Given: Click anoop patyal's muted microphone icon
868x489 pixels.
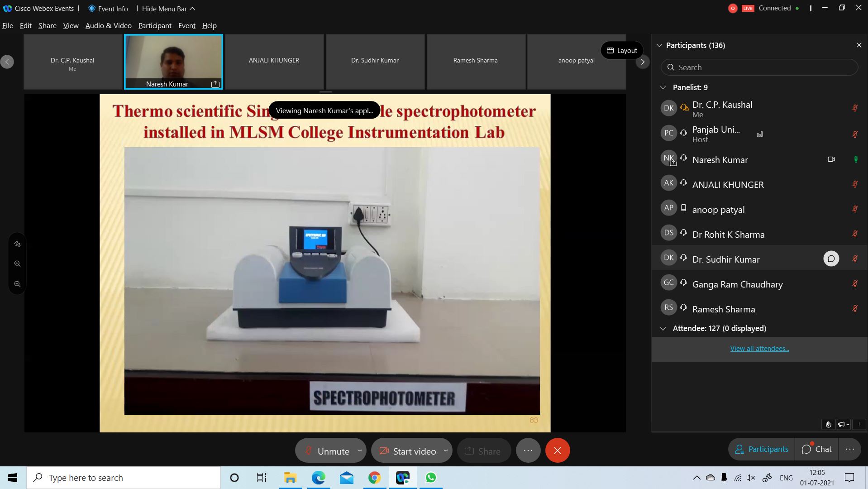Looking at the screenshot, I should (x=855, y=209).
